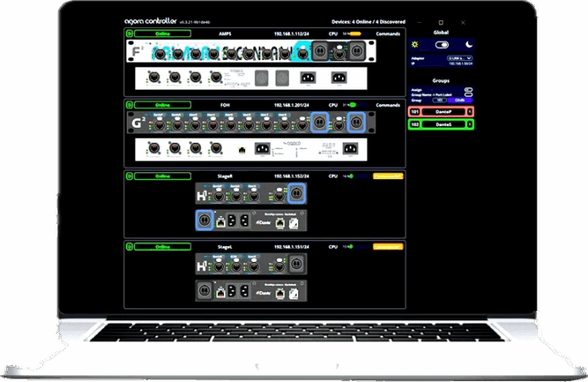This screenshot has width=588, height=382.
Task: Click IP address 192.168.1.112/24
Action: (291, 34)
